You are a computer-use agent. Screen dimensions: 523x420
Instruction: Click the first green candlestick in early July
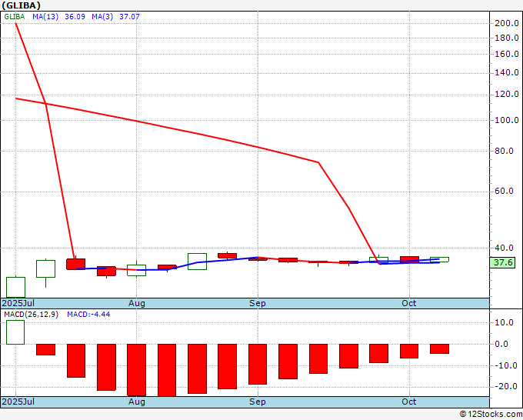(x=15, y=287)
